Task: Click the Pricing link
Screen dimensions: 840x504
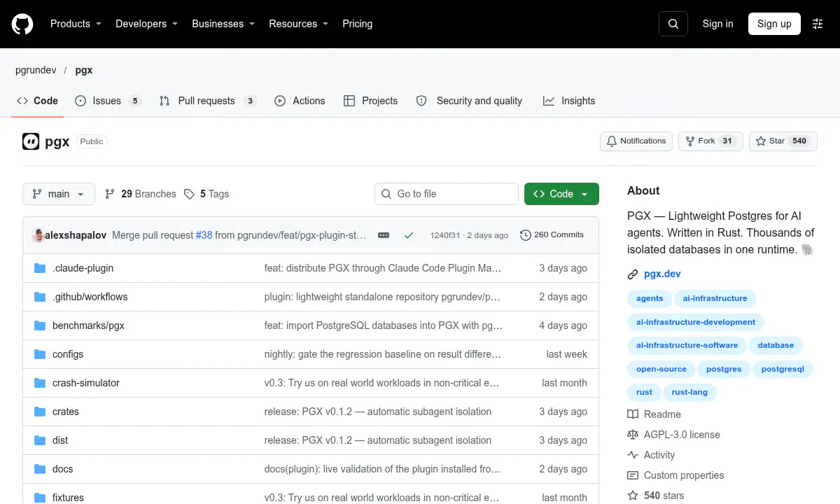Action: (x=357, y=24)
